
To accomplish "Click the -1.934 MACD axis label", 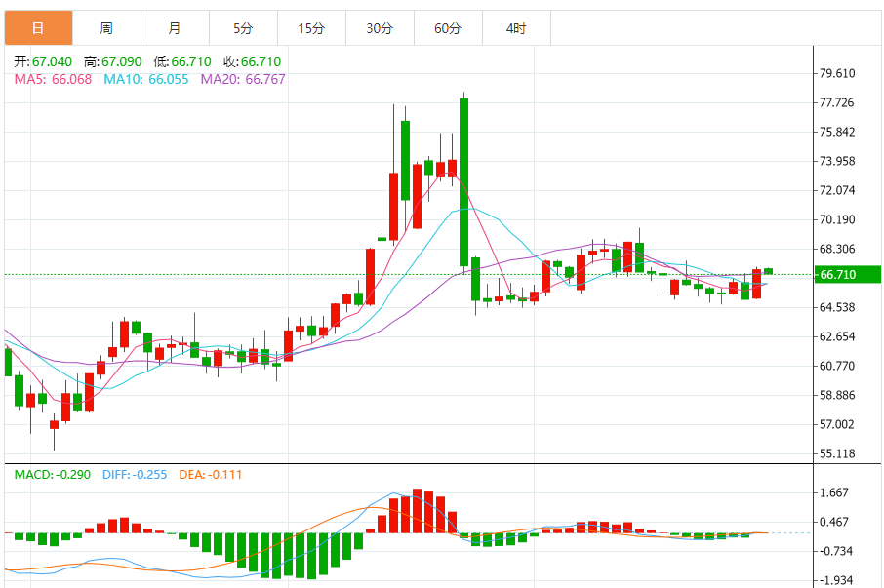I will pos(834,580).
